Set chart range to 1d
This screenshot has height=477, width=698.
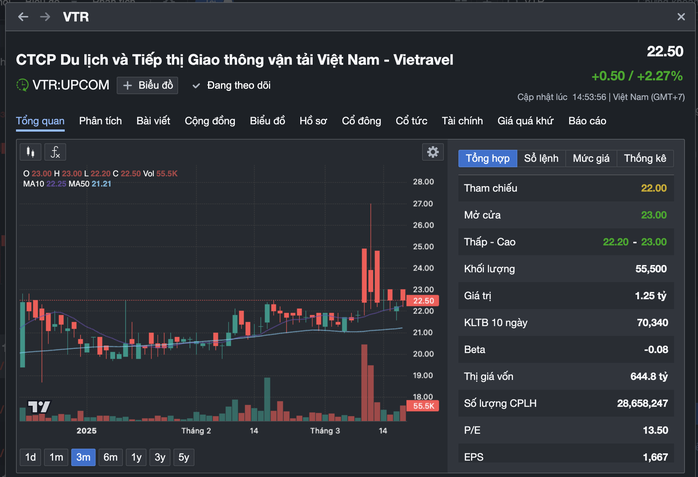[x=31, y=457]
